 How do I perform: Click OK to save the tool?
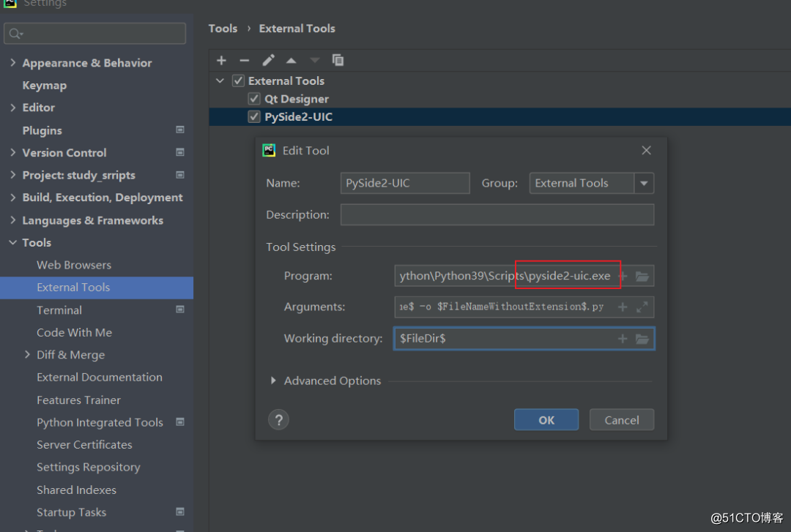coord(546,419)
